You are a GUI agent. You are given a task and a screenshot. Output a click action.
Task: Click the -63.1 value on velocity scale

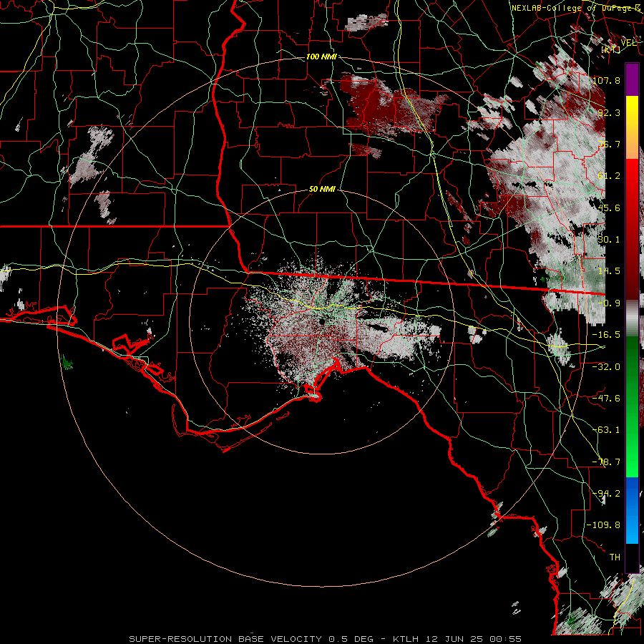pos(606,429)
